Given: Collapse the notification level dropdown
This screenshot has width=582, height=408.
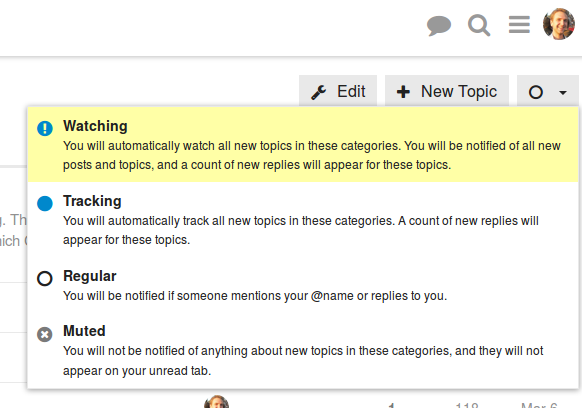Looking at the screenshot, I should [x=548, y=91].
